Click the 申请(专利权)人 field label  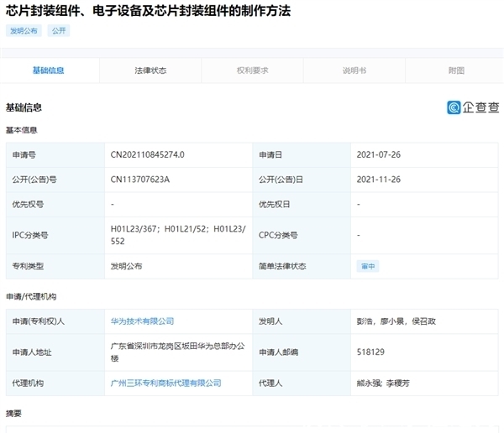pos(39,321)
